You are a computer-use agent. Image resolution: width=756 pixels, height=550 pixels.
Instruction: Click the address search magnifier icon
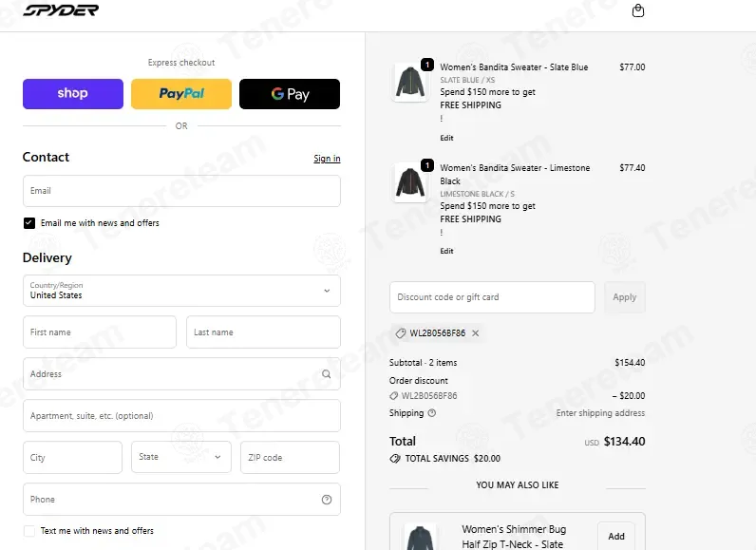tap(327, 374)
